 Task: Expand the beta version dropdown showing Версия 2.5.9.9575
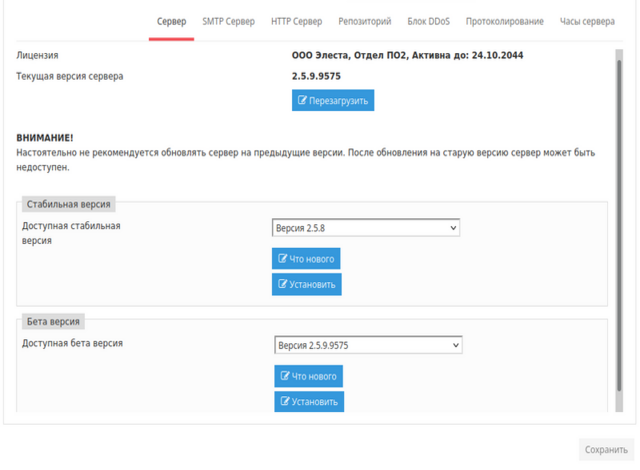pos(368,345)
